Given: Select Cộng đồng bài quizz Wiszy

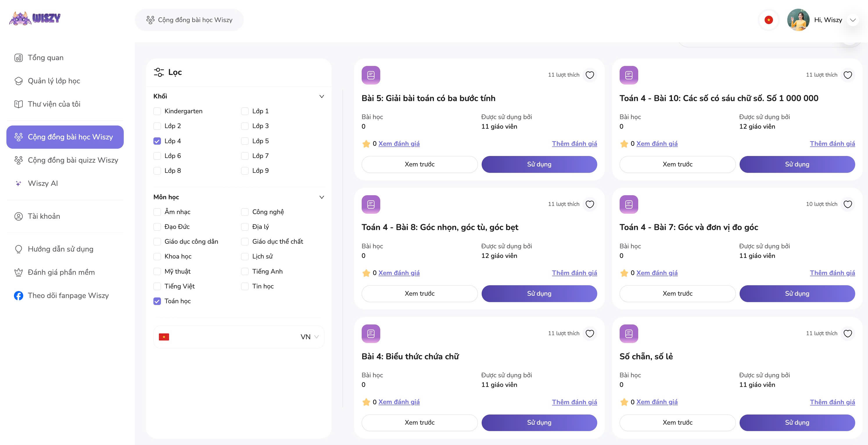Looking at the screenshot, I should (x=73, y=160).
